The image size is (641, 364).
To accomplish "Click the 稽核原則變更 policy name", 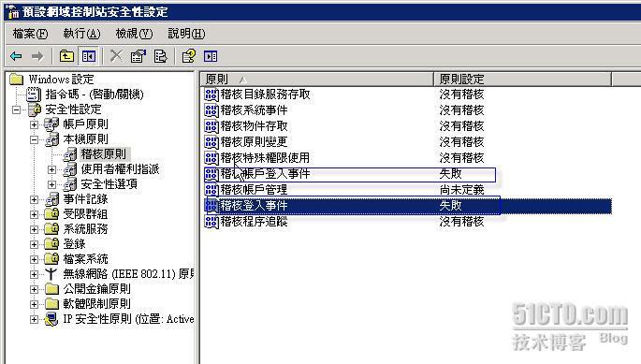I will (x=254, y=142).
